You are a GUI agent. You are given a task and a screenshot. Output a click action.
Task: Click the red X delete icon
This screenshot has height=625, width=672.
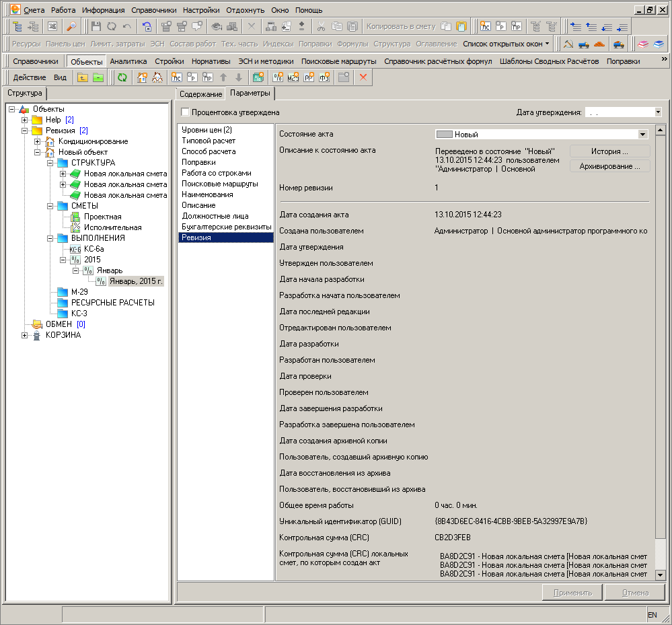click(x=363, y=77)
